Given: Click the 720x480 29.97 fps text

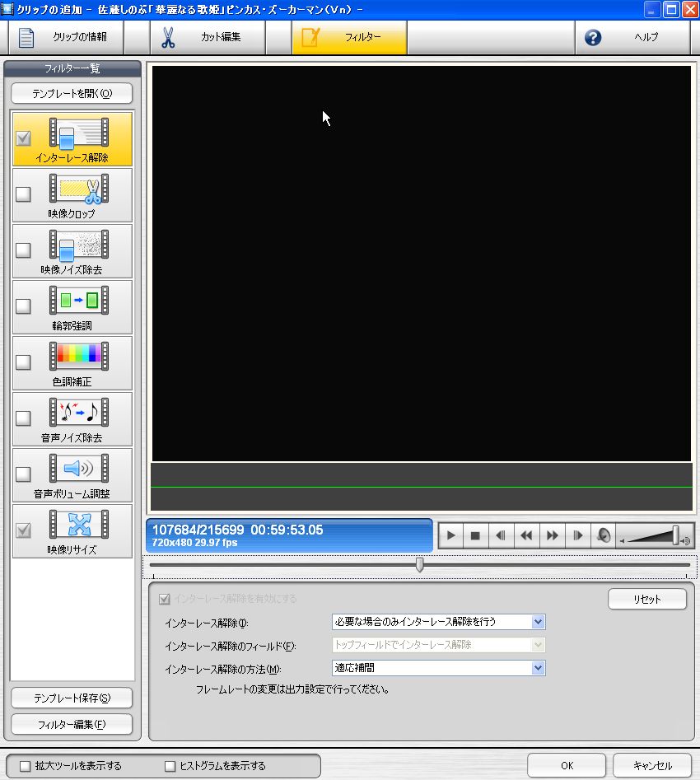Looking at the screenshot, I should 194,543.
